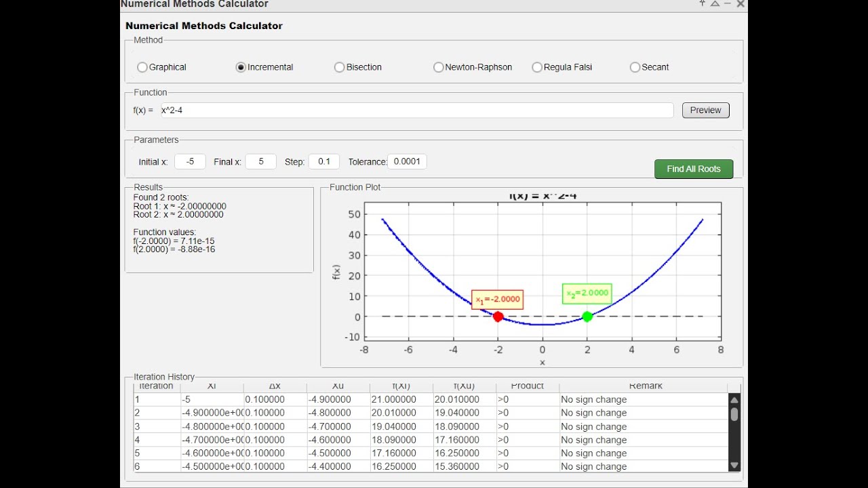Click the x2=2.0000 label on the plot

pos(587,293)
